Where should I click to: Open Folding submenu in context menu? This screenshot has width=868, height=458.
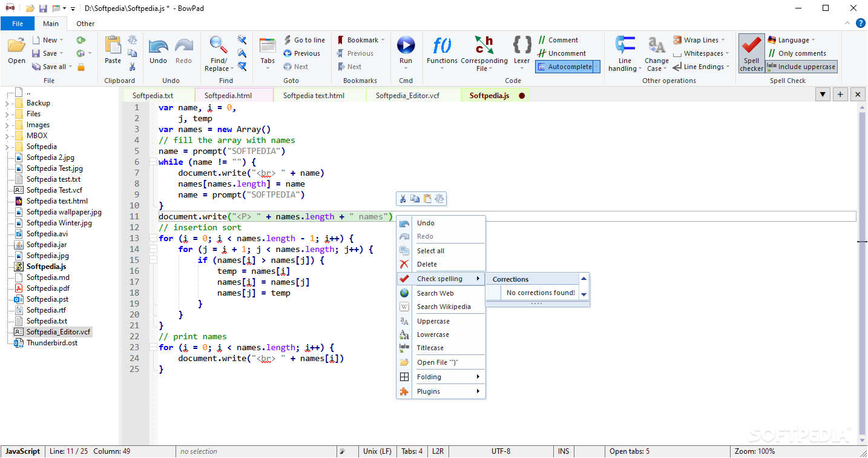click(441, 377)
